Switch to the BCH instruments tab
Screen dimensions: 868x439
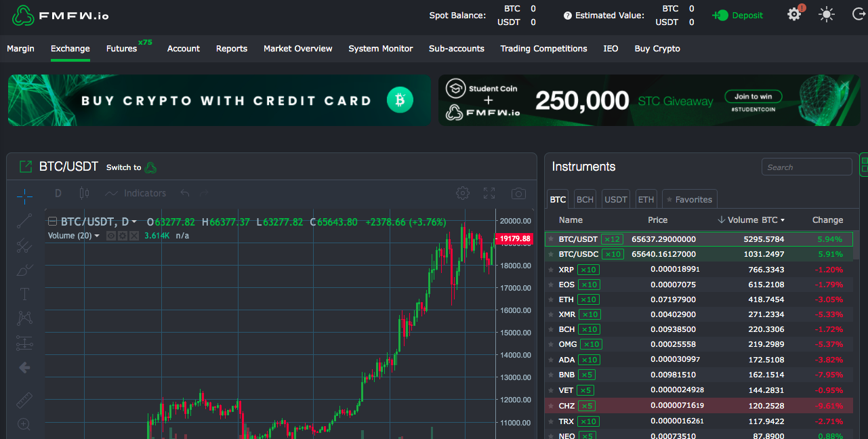(585, 199)
